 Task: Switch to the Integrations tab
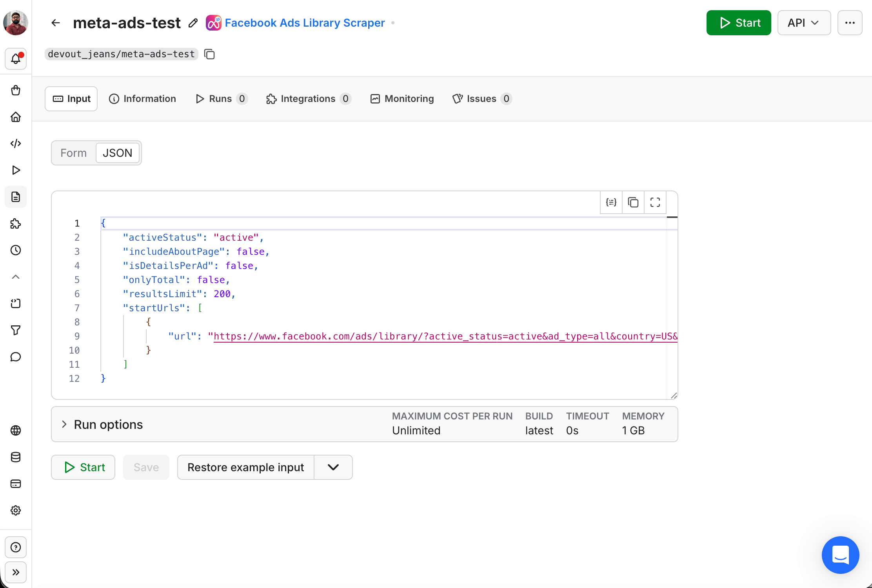click(x=309, y=99)
